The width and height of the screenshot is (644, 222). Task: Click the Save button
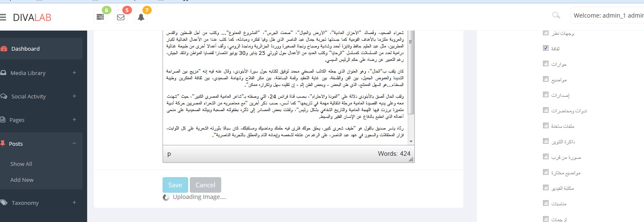click(175, 185)
